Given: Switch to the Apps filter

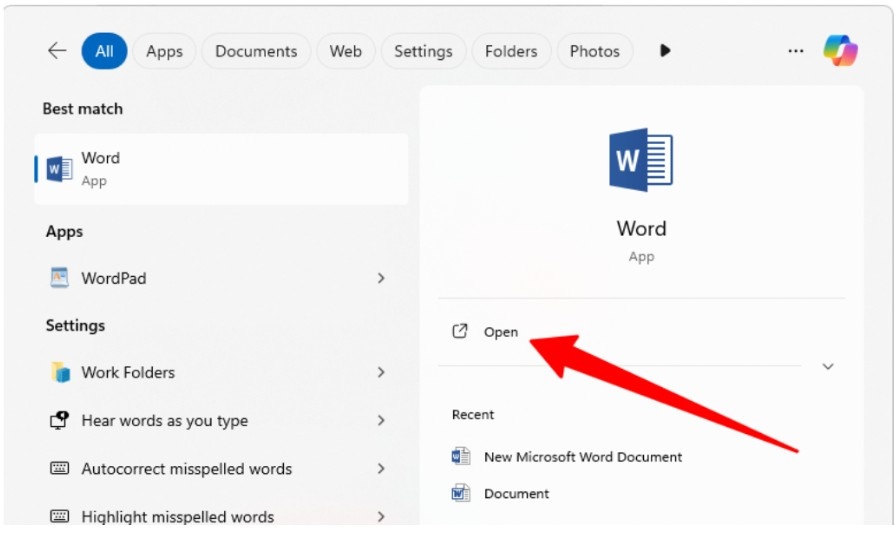Looking at the screenshot, I should [164, 51].
